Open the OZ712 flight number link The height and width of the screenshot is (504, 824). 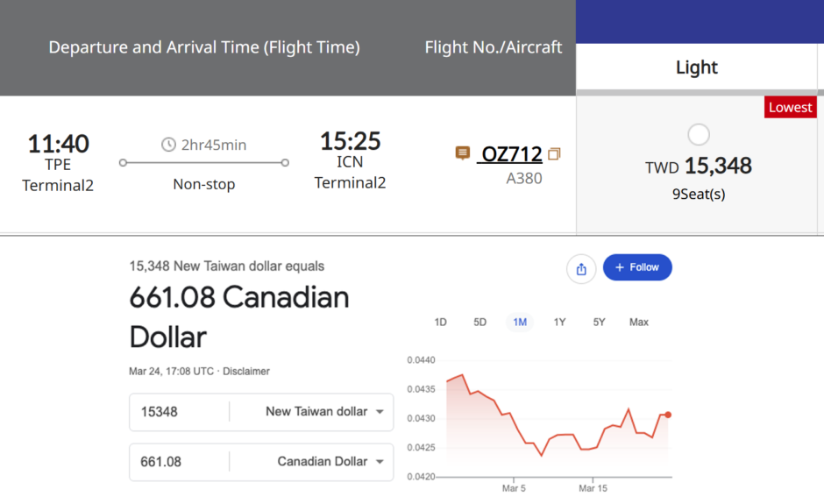coord(512,154)
